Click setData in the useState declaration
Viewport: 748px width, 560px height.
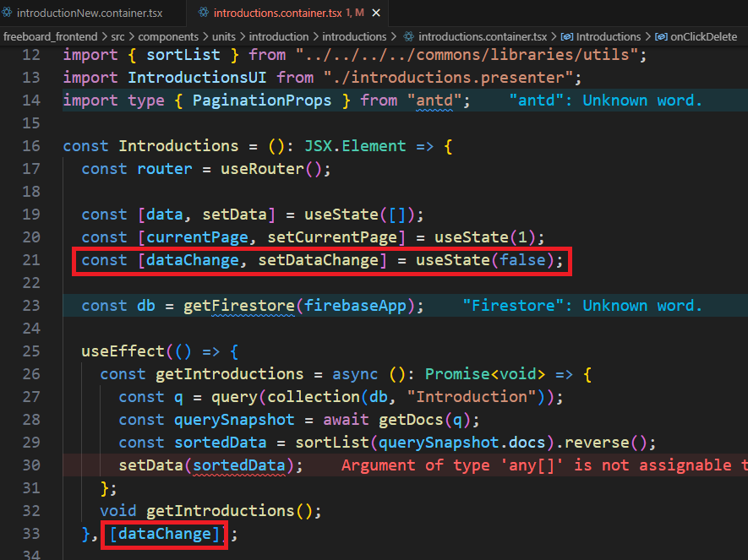click(234, 215)
